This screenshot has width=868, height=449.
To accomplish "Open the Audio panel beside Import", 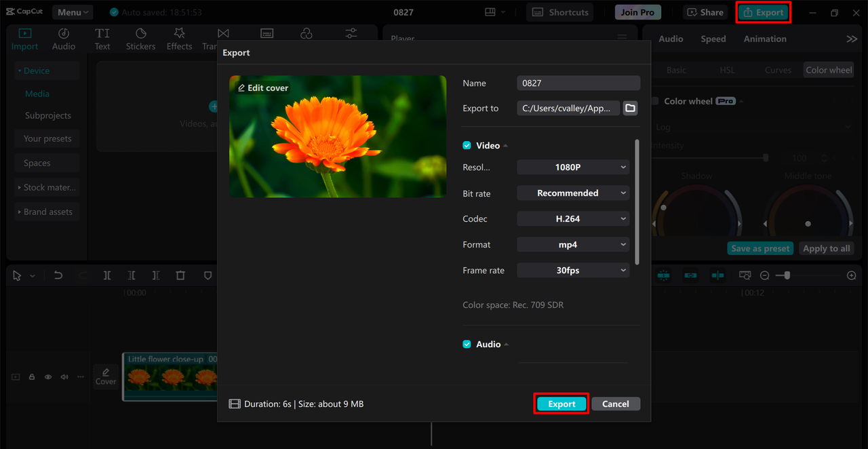I will click(64, 39).
